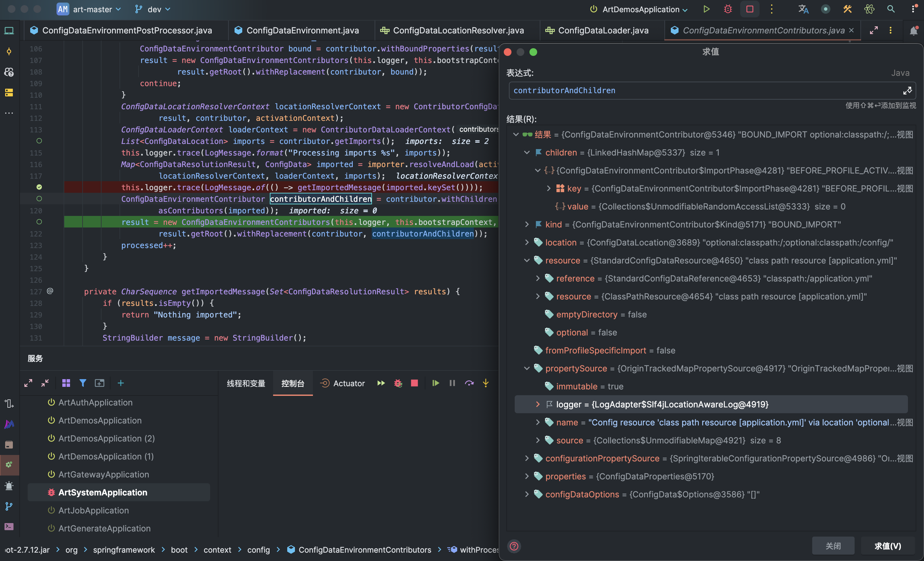This screenshot has height=561, width=924.
Task: Switch to ConfigDataLoader.java tab
Action: tap(603, 31)
